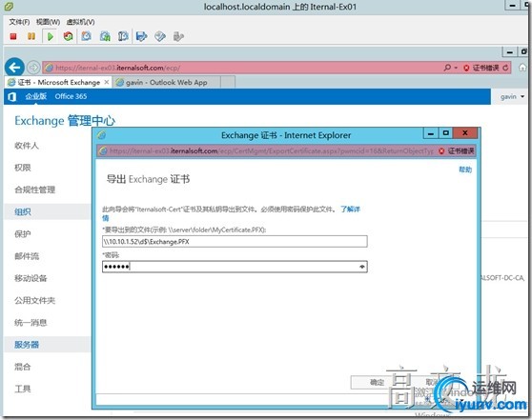Select 合规性管理 in the left navigation
This screenshot has height=420, width=532.
(34, 190)
